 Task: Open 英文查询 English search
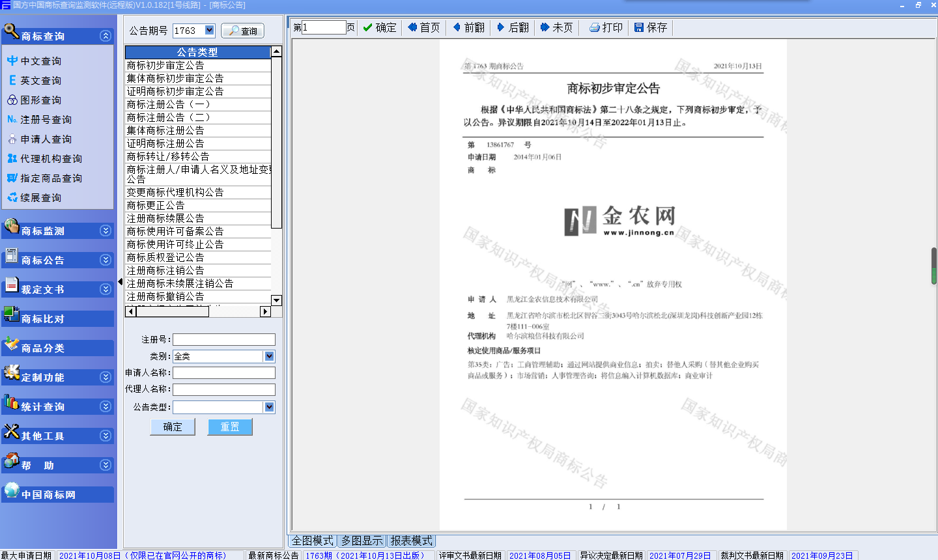(35, 80)
